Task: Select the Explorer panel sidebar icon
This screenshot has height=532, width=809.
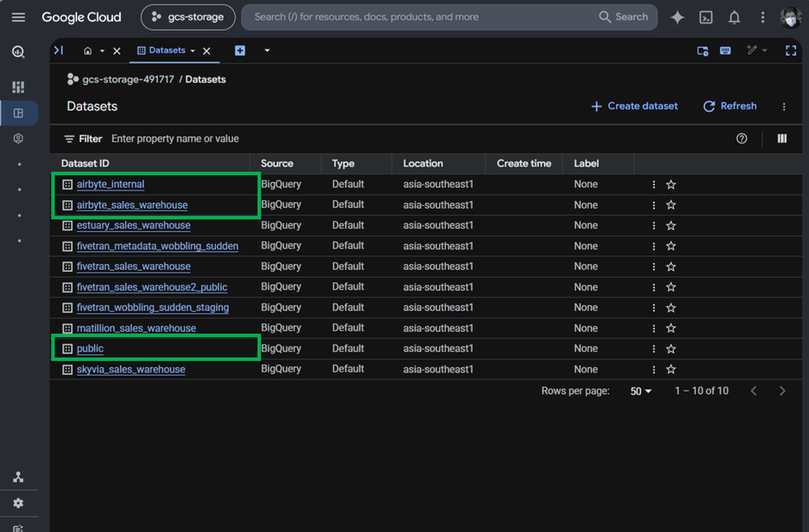Action: (19, 113)
